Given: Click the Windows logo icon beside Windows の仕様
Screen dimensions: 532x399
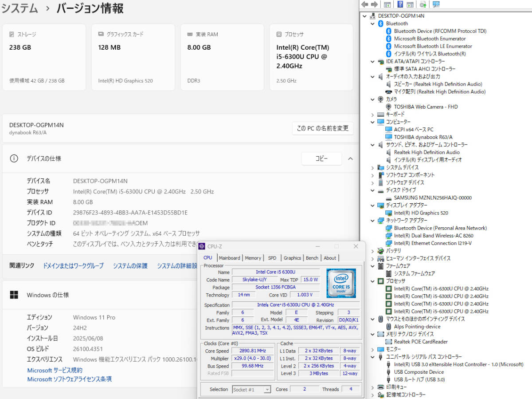Looking at the screenshot, I should pos(14,295).
